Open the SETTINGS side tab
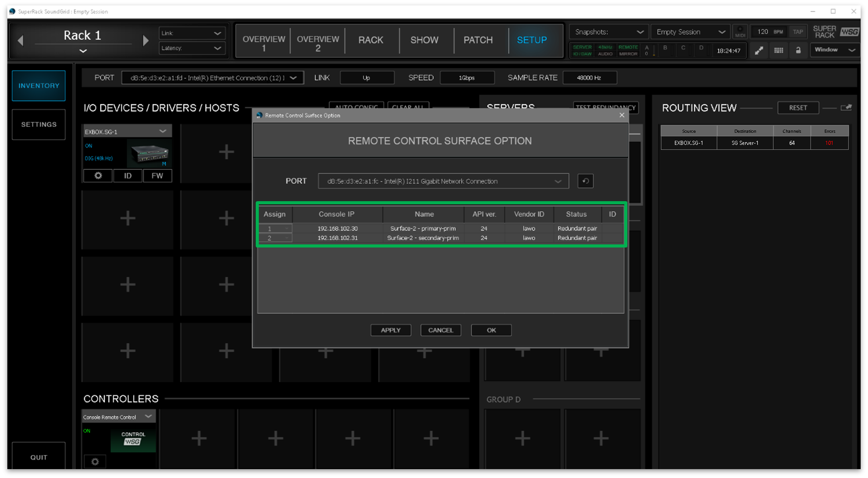 tap(39, 124)
